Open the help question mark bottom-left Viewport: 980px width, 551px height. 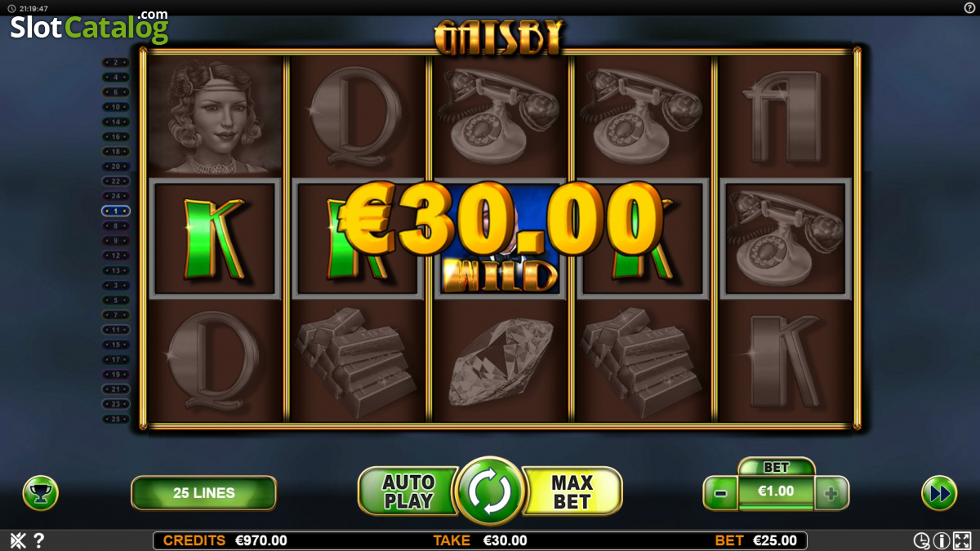click(38, 540)
